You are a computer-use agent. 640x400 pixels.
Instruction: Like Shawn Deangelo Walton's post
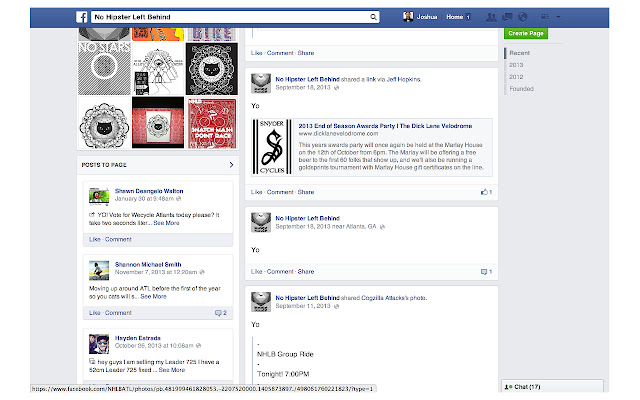click(94, 239)
